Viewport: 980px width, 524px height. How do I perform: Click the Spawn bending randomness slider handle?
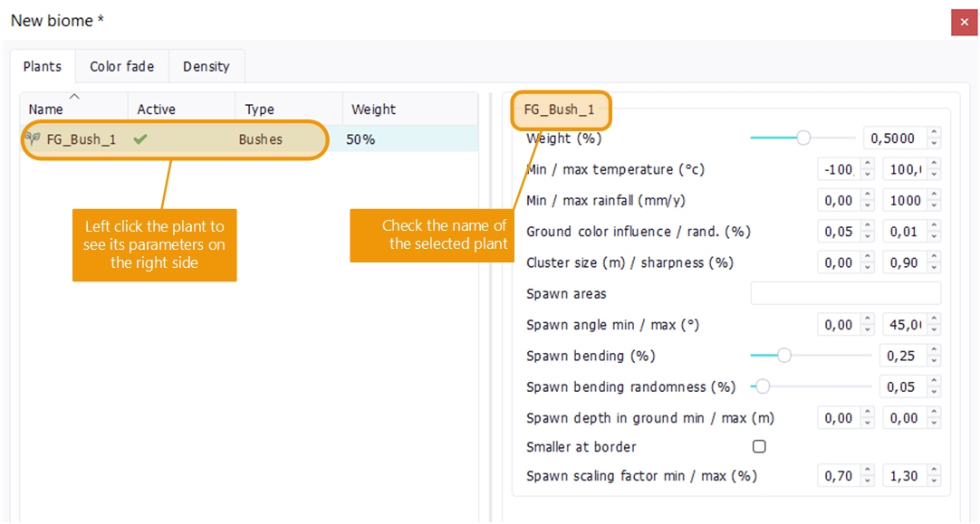(x=763, y=387)
